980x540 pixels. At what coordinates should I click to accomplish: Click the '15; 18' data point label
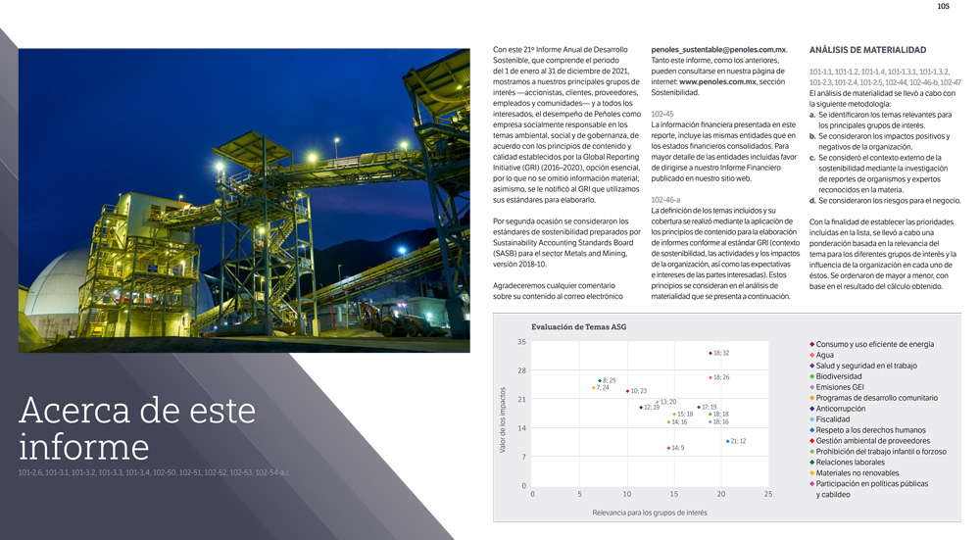tap(685, 415)
